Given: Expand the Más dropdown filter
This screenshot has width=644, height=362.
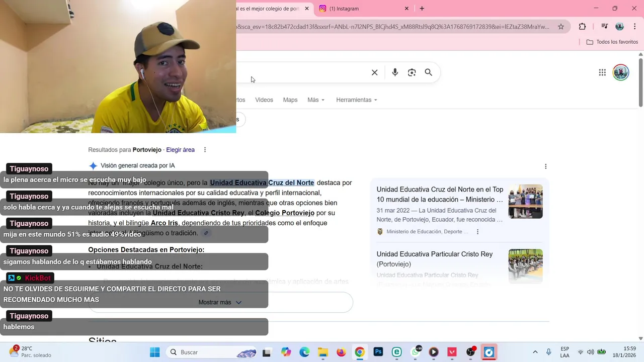Looking at the screenshot, I should [316, 100].
